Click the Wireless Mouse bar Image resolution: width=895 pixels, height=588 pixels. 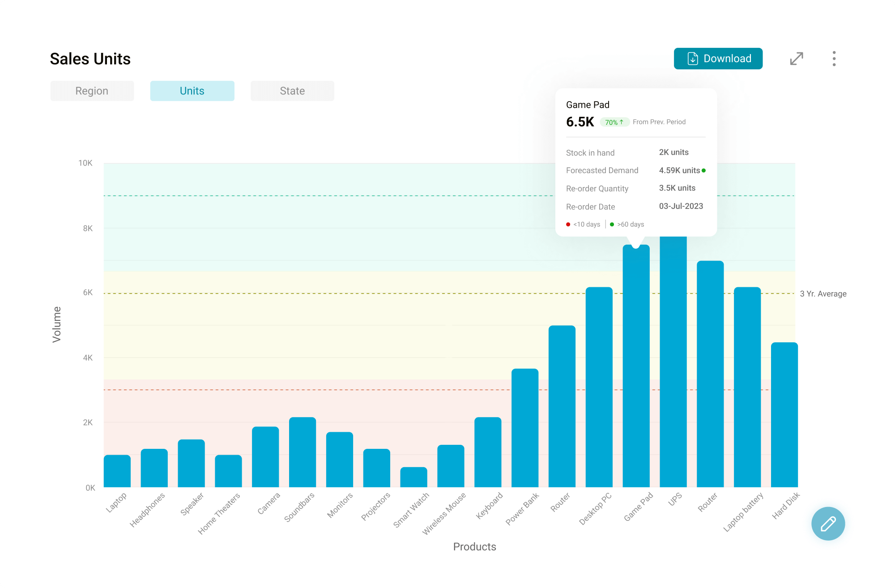coord(451,466)
